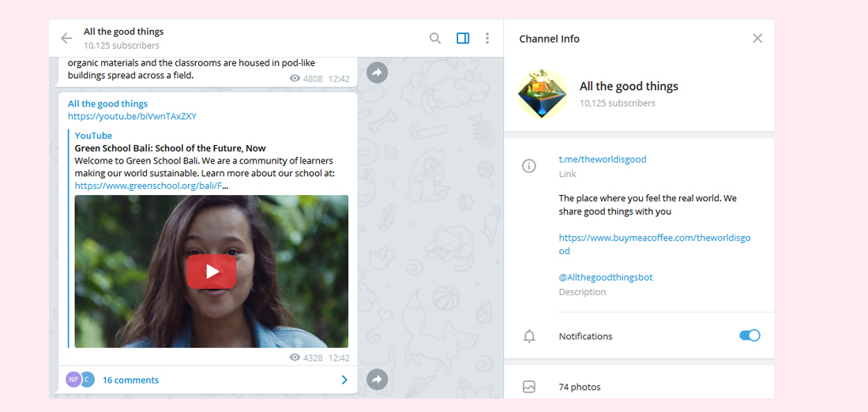This screenshot has width=868, height=412.
Task: Disable the Notifications toggle
Action: [x=750, y=335]
